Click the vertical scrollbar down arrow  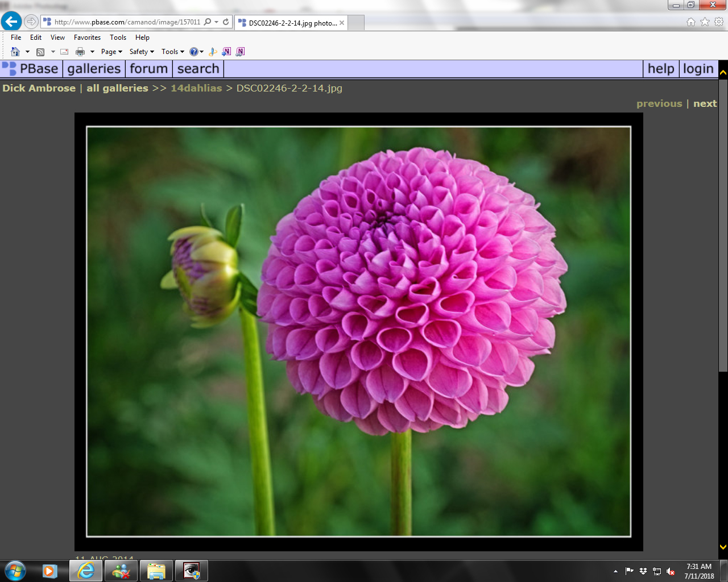click(723, 547)
